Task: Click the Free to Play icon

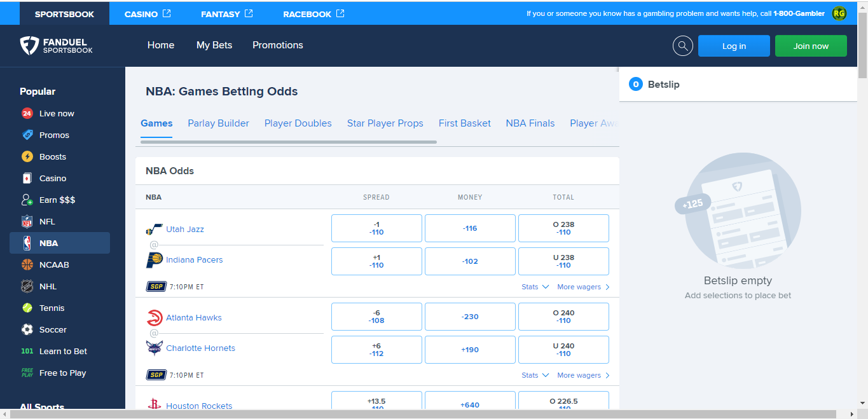Action: (27, 373)
